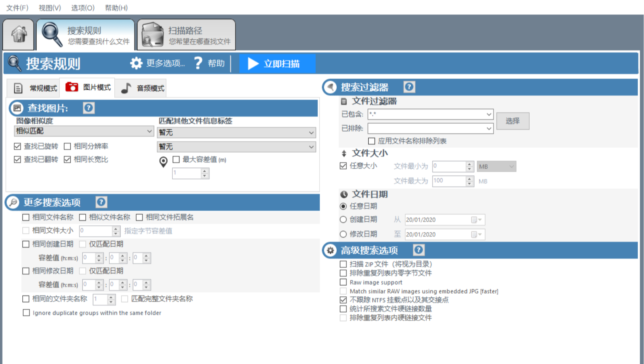Screen dimensions: 644x364
Task: Click the help icon beside 高级搜索选项
Action: [x=419, y=250]
